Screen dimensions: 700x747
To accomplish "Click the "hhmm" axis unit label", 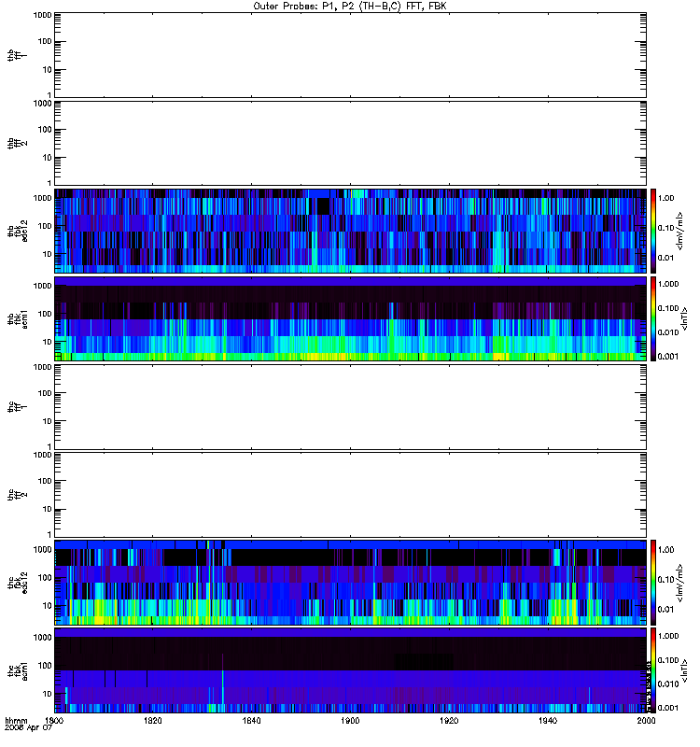I will [x=16, y=720].
